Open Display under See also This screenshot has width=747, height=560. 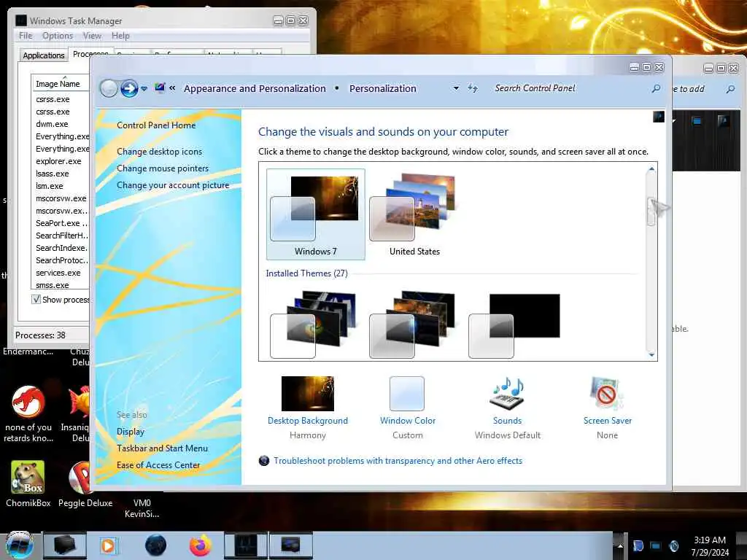(131, 432)
